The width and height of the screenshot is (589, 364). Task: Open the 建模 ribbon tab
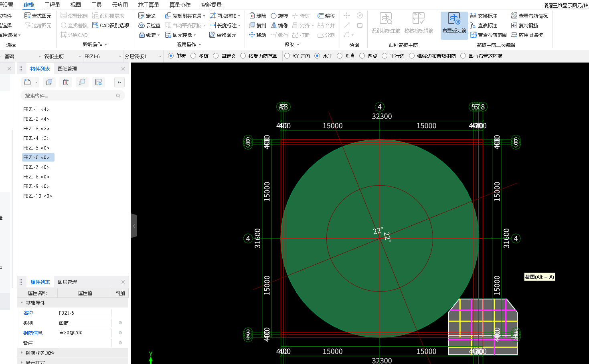[x=29, y=5]
